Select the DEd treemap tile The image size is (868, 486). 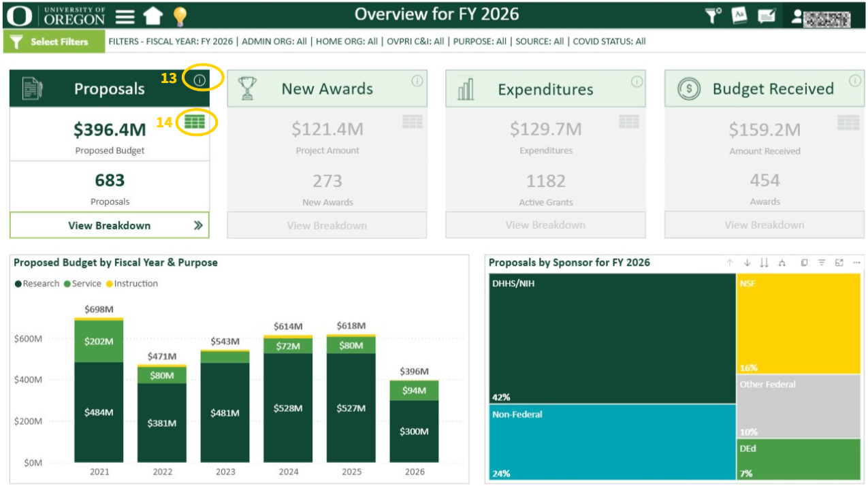click(799, 459)
